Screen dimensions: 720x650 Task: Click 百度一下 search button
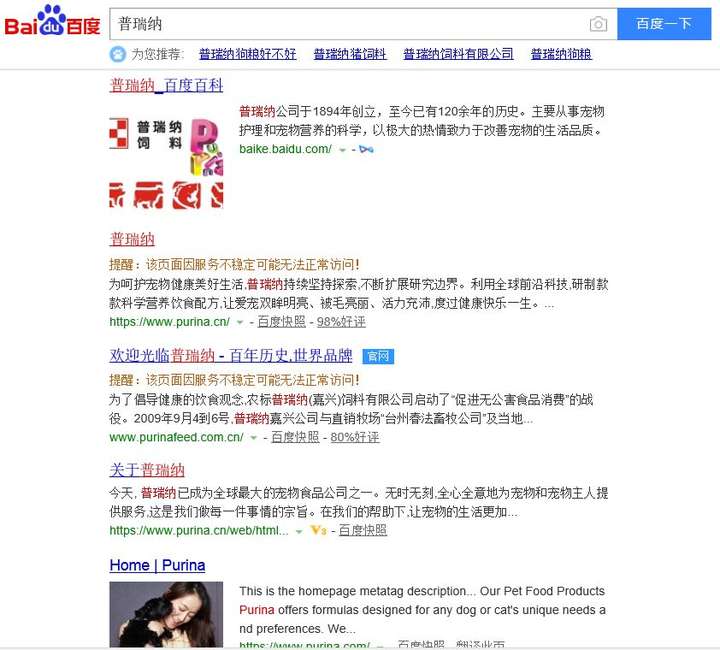(664, 24)
